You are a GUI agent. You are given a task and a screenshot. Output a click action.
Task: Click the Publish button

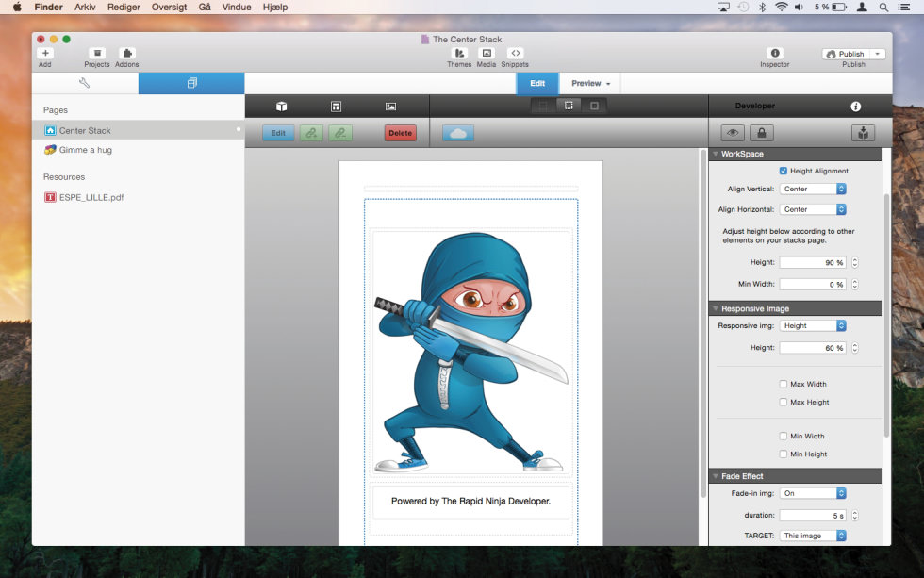[847, 54]
